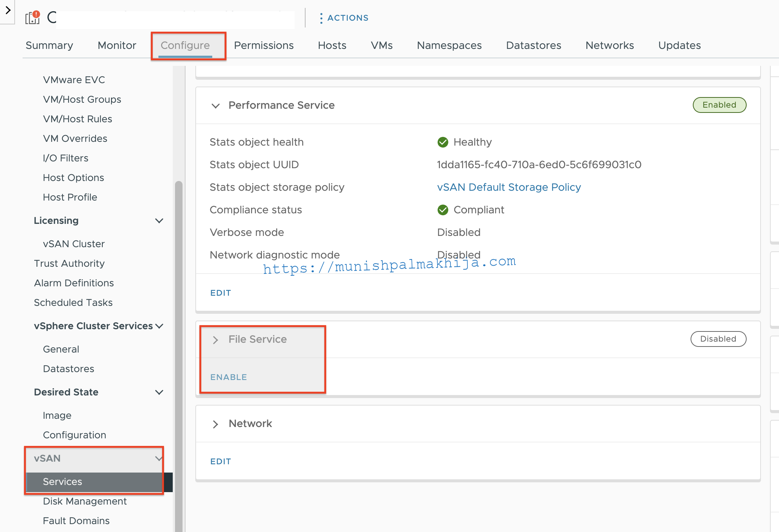View the Networks tab
Viewport: 779px width, 532px height.
point(610,46)
